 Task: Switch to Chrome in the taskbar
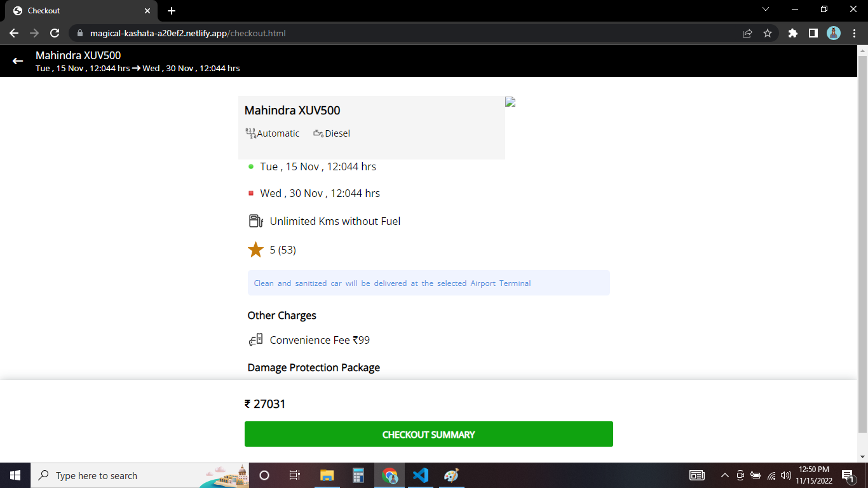390,475
